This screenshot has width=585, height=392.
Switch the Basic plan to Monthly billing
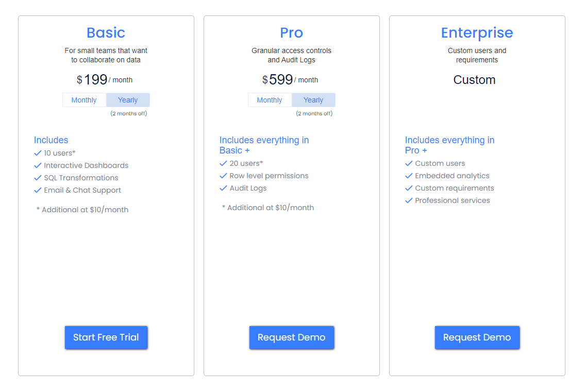(84, 99)
